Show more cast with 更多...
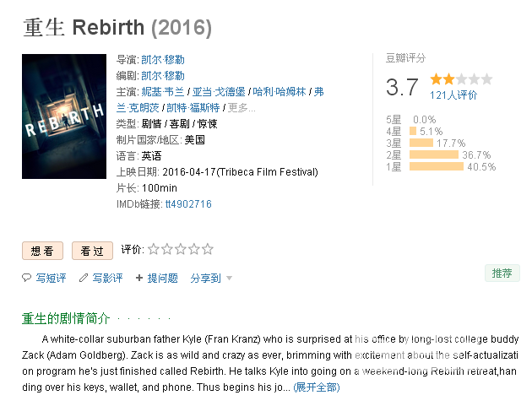This screenshot has height=406, width=532. (x=242, y=108)
